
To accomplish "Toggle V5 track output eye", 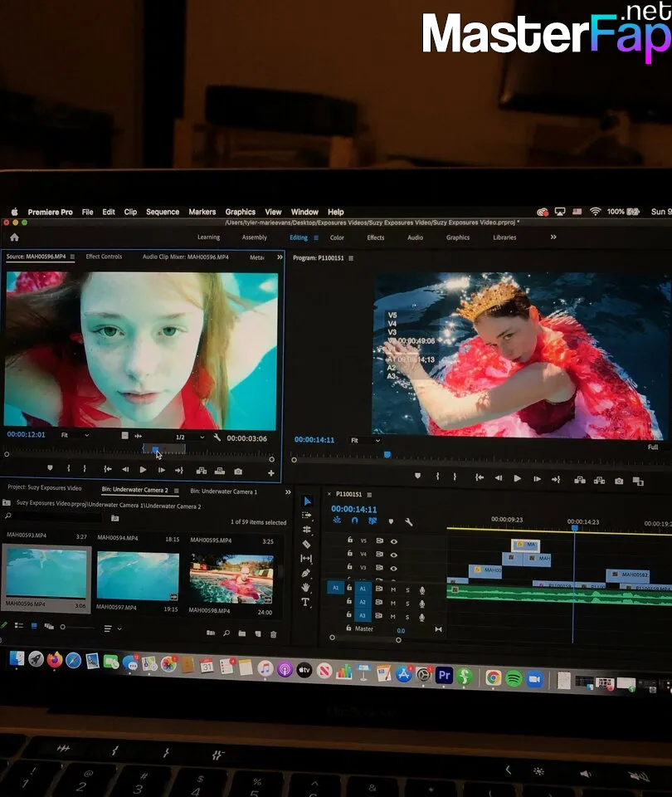I will tap(393, 541).
